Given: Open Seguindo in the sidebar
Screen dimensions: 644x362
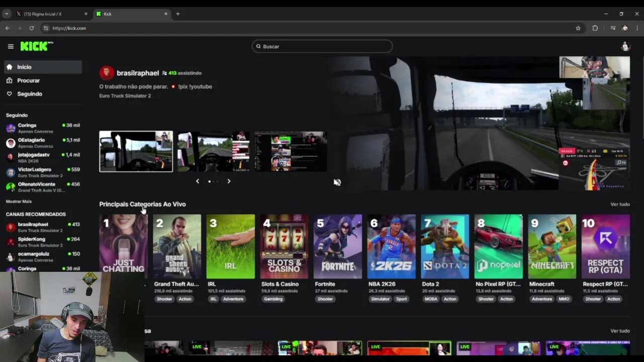Looking at the screenshot, I should coord(43,94).
